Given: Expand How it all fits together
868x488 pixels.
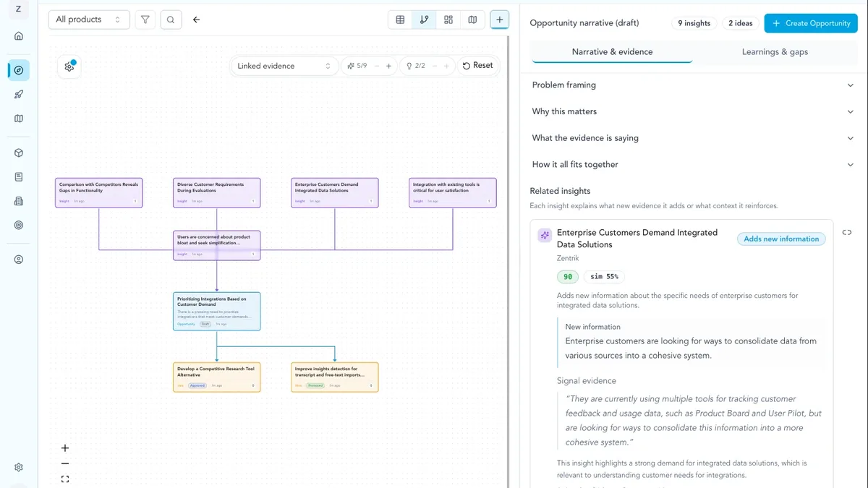Looking at the screenshot, I should (x=693, y=165).
